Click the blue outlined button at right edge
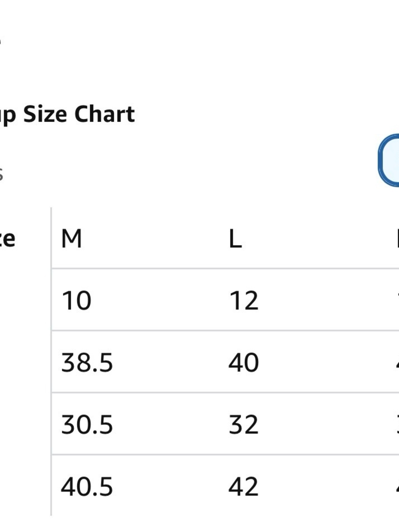Viewport: 399px width, 532px height. tap(389, 160)
